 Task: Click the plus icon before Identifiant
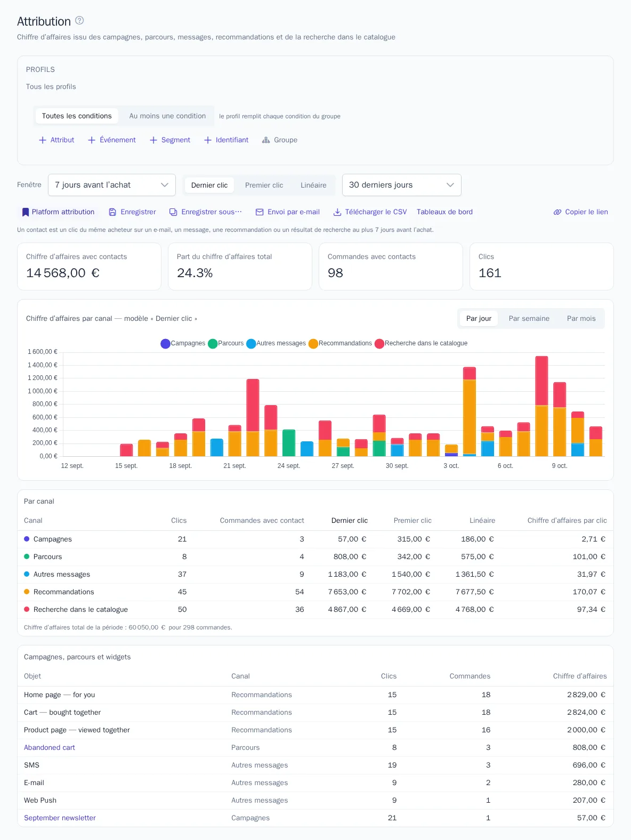(x=208, y=140)
